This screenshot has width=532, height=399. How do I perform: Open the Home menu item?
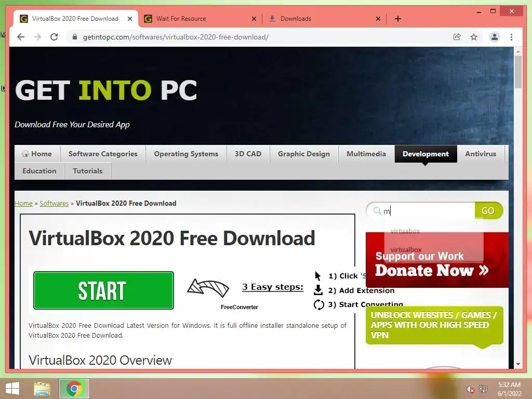coord(37,154)
